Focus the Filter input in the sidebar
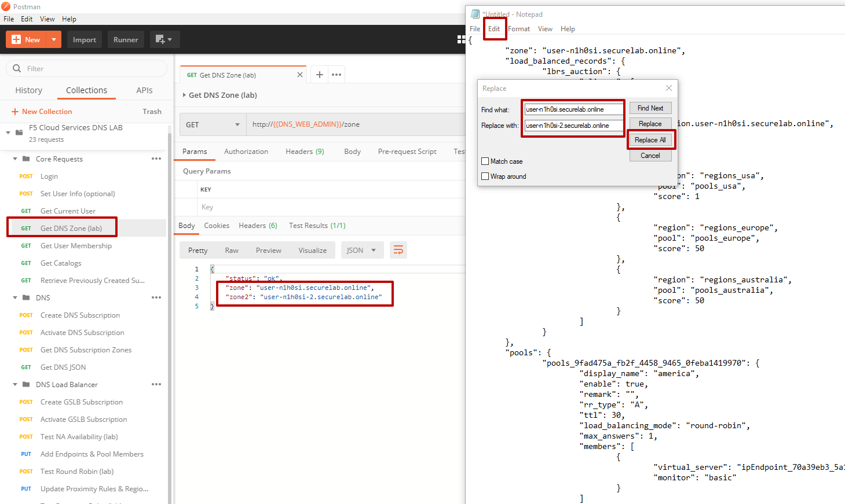Viewport: 845px width, 504px height. pos(87,68)
